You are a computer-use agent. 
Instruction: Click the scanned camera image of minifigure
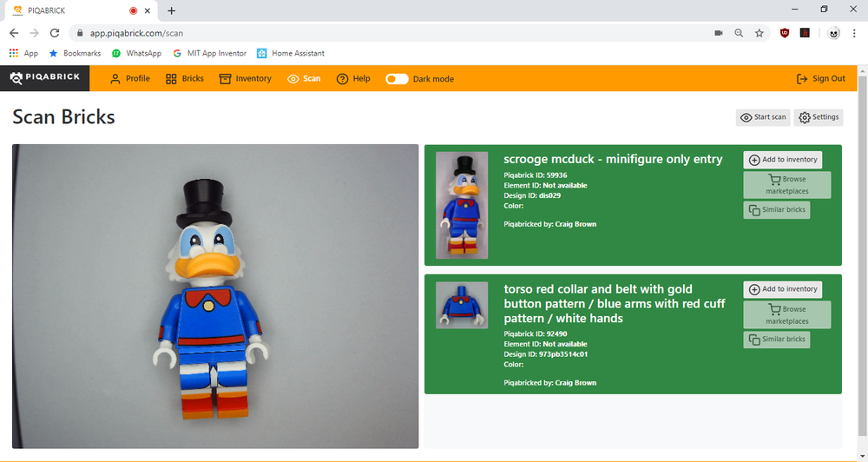click(215, 296)
